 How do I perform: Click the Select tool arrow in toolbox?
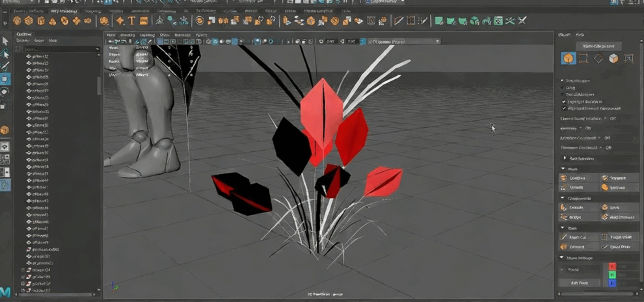point(5,41)
